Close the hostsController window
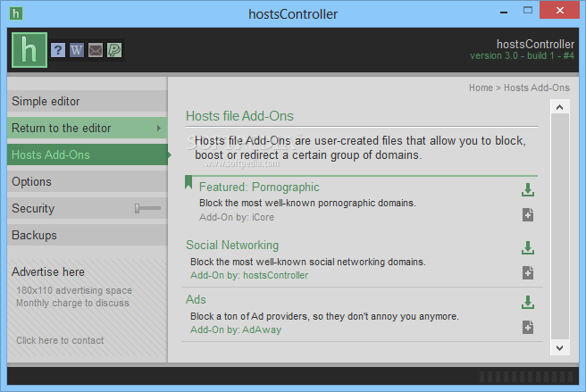Screen dimensions: 586x392 click(x=559, y=11)
